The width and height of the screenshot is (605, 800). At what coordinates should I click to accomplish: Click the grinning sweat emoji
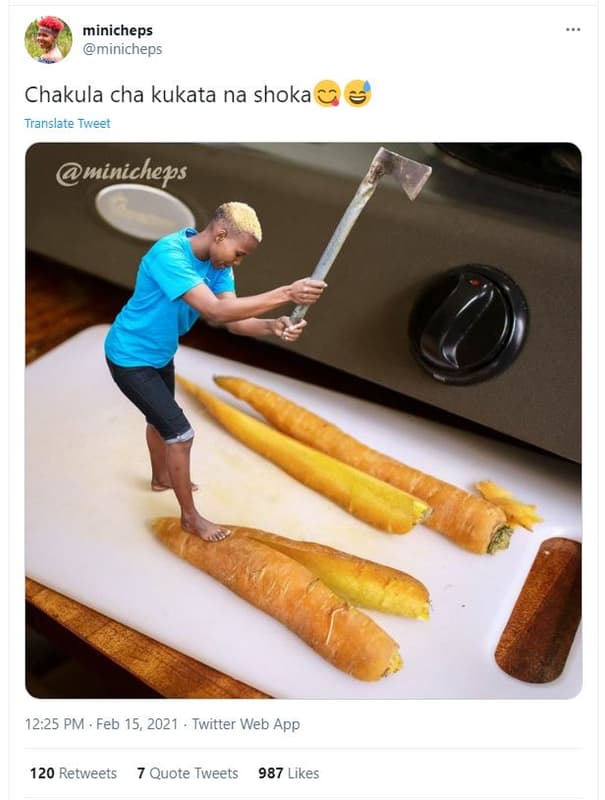357,96
